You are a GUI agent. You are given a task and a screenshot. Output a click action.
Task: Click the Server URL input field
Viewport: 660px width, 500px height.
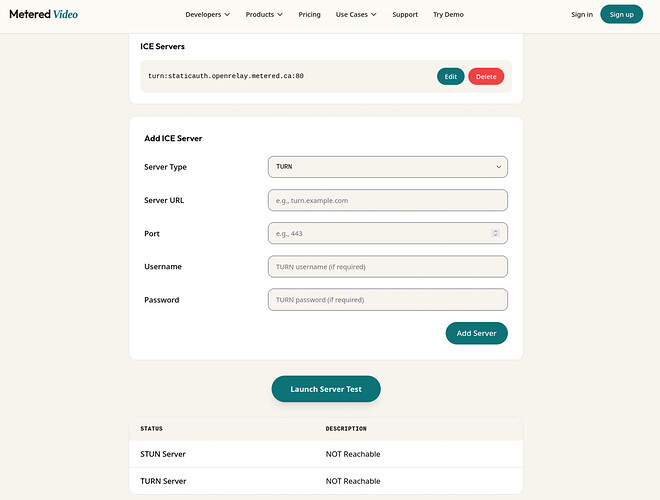[387, 200]
